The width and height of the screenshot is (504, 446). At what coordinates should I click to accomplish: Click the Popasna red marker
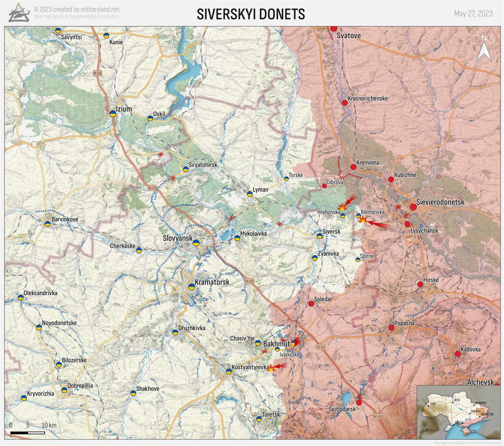[391, 328]
